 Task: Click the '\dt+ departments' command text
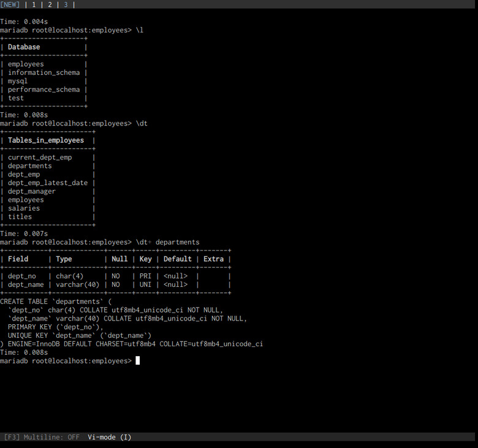pos(167,242)
